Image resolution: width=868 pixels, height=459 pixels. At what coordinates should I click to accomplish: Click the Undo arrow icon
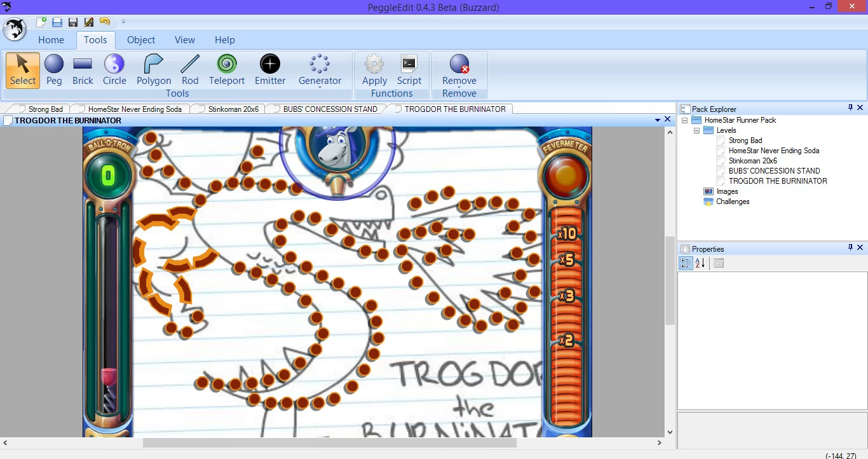tap(105, 22)
